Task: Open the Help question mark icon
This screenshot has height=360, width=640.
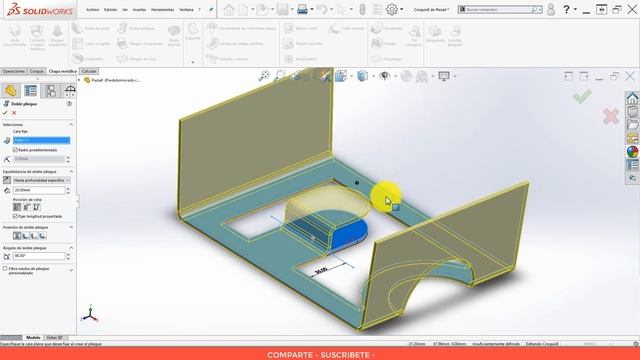Action: 567,9
